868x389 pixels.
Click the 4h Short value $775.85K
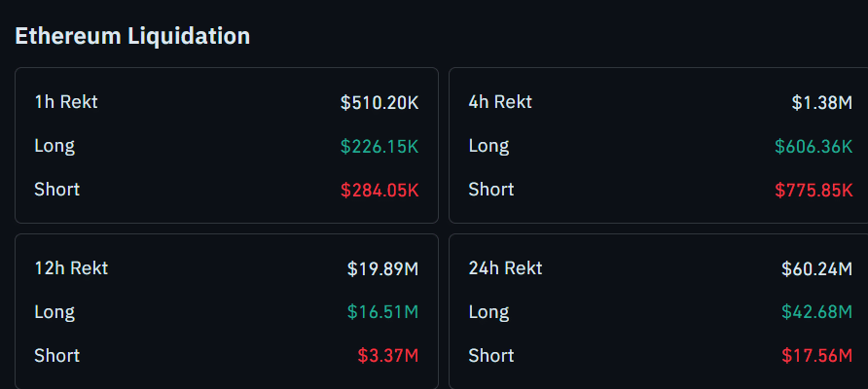(814, 190)
